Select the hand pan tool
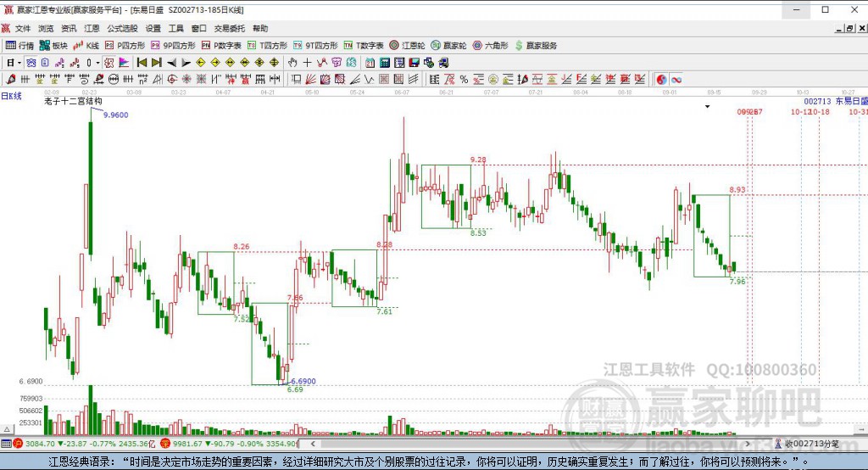 point(292,63)
